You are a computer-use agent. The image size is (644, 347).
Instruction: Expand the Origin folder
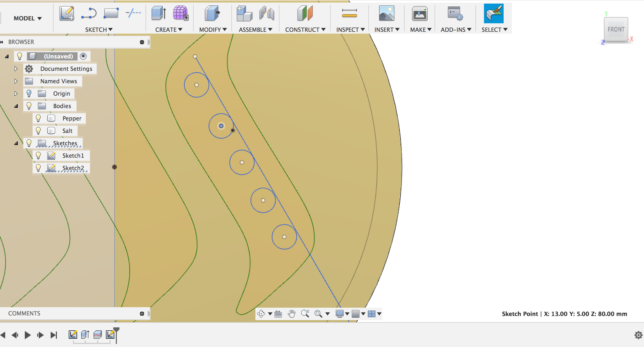tap(16, 94)
